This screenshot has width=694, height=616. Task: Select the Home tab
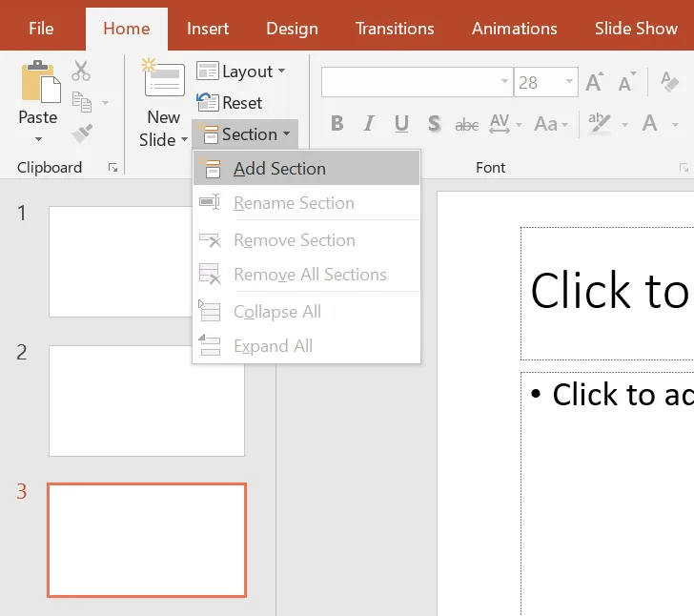127,29
